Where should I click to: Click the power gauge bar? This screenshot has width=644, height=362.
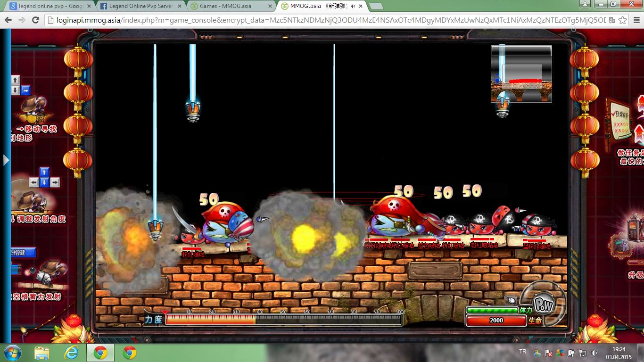[x=283, y=320]
